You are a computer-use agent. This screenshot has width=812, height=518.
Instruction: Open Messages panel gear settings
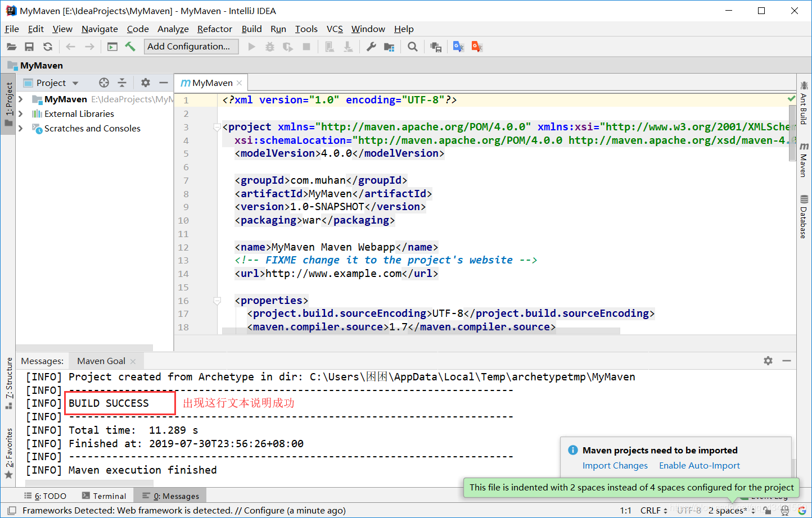[x=768, y=361]
